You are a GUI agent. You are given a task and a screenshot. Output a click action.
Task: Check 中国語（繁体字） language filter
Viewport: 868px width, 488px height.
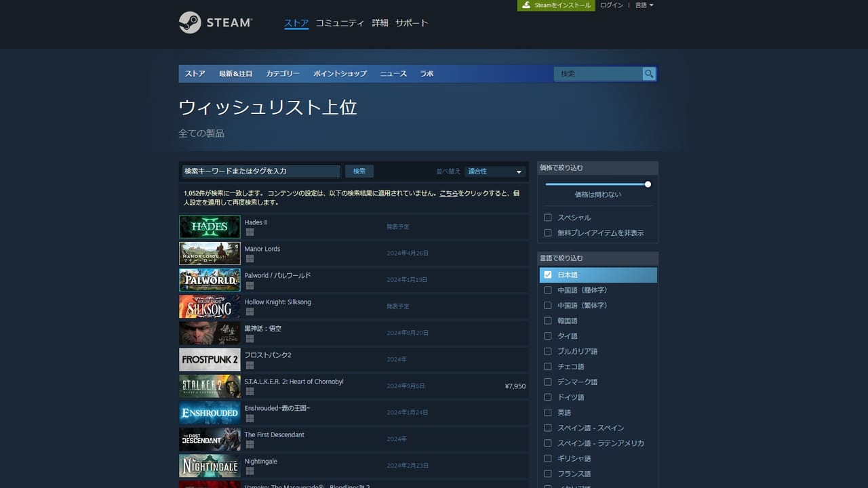coord(548,305)
